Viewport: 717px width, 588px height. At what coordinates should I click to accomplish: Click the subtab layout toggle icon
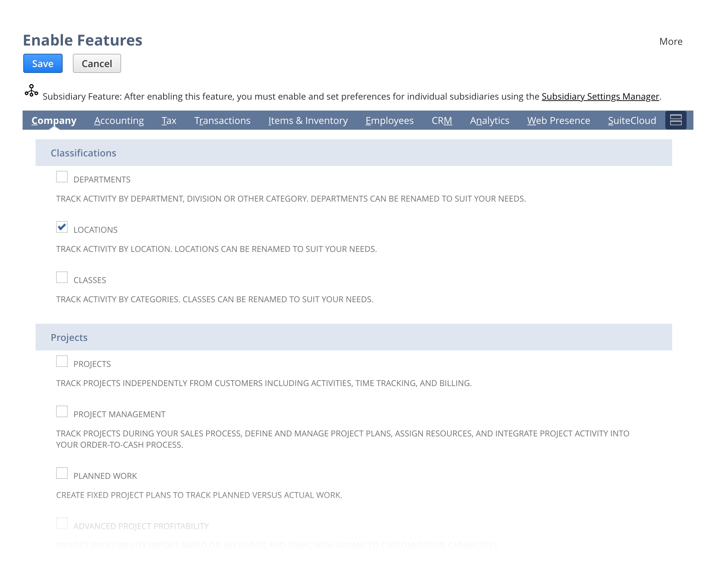tap(675, 120)
